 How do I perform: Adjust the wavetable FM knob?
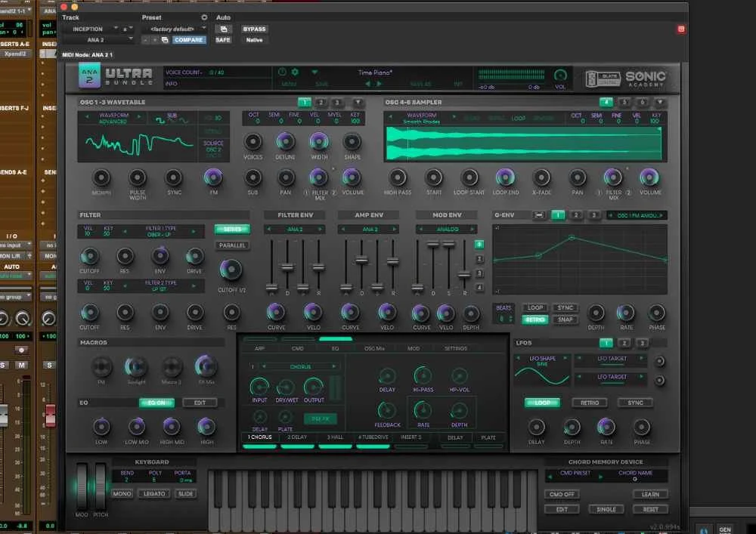[x=213, y=178]
